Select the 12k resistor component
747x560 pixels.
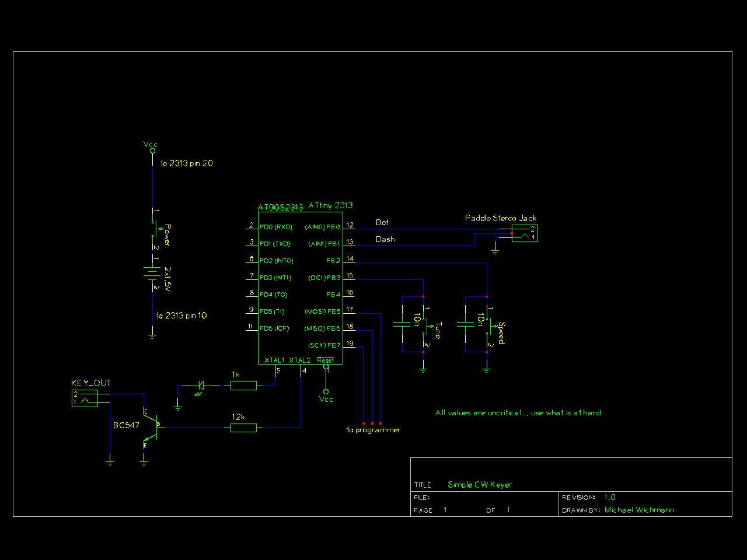pos(243,428)
